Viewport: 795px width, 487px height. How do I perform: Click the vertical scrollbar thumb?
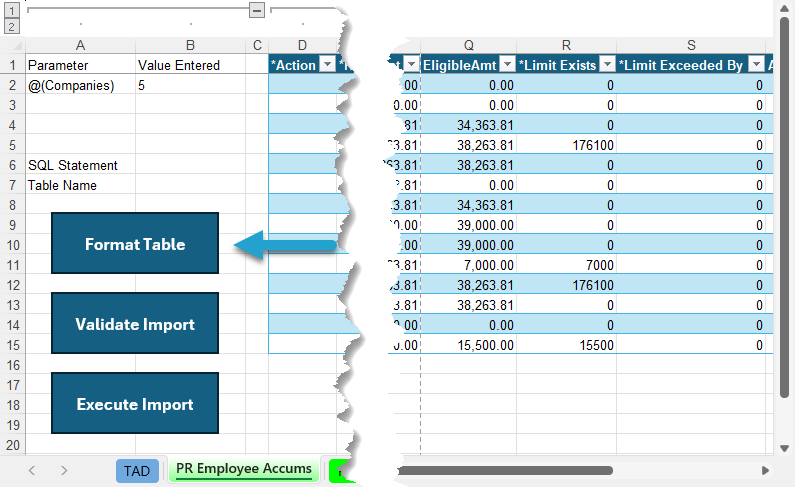click(784, 208)
